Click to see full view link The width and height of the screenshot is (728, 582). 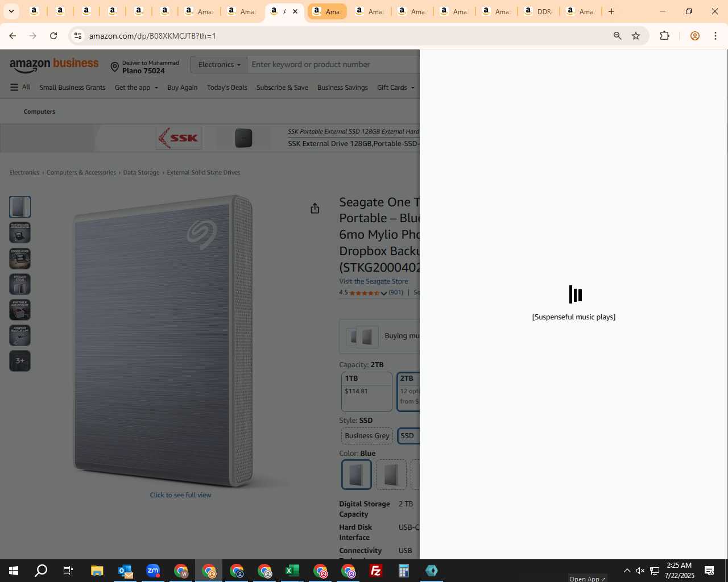pyautogui.click(x=180, y=495)
